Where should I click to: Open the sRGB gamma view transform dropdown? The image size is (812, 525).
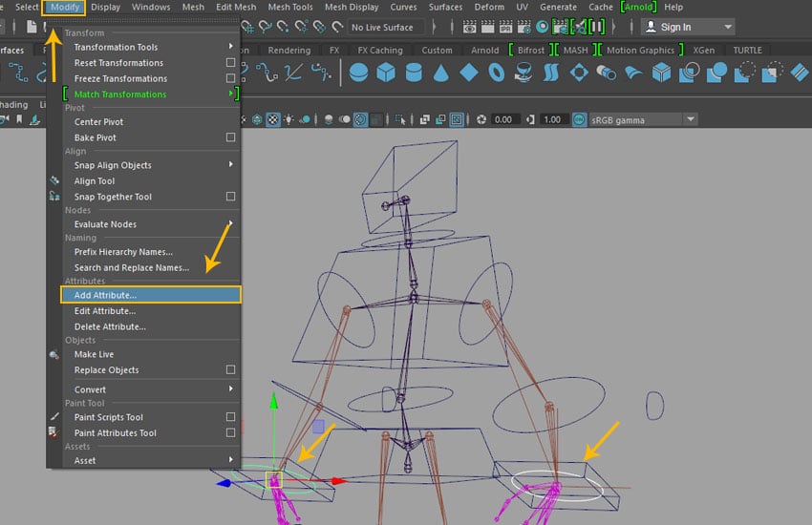tap(642, 119)
